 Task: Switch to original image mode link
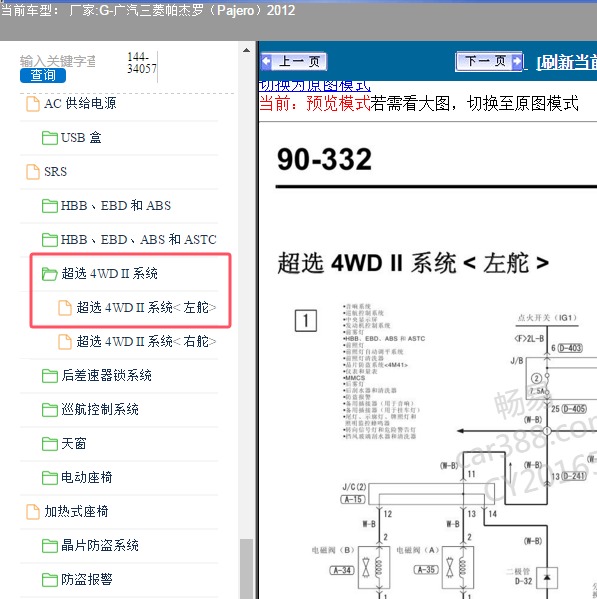(315, 86)
